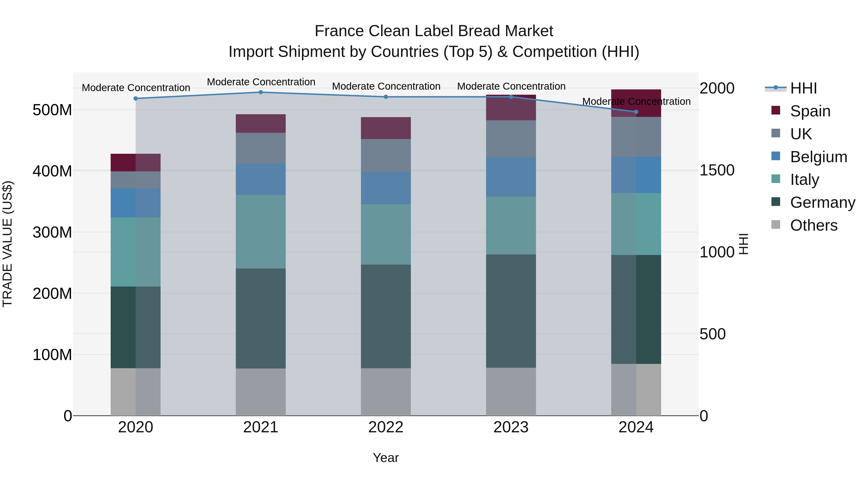Click the 1500 HHI axis tick label

pyautogui.click(x=717, y=170)
